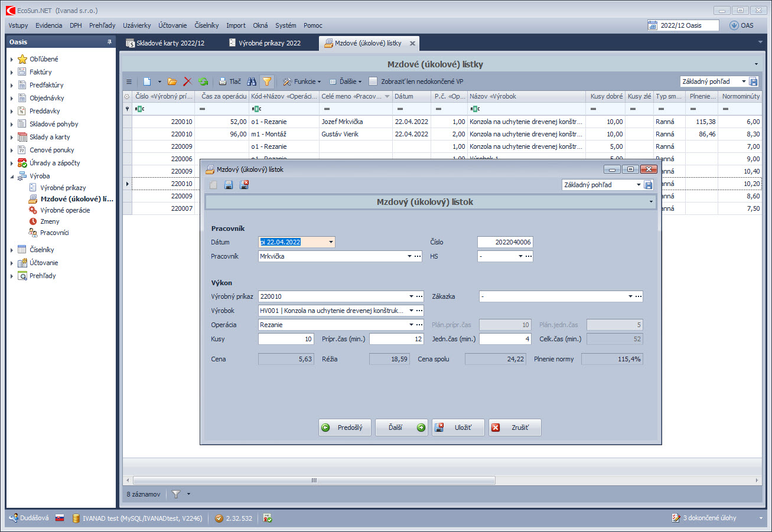Expand the Sklady a karty tree node
The width and height of the screenshot is (772, 532).
click(12, 137)
